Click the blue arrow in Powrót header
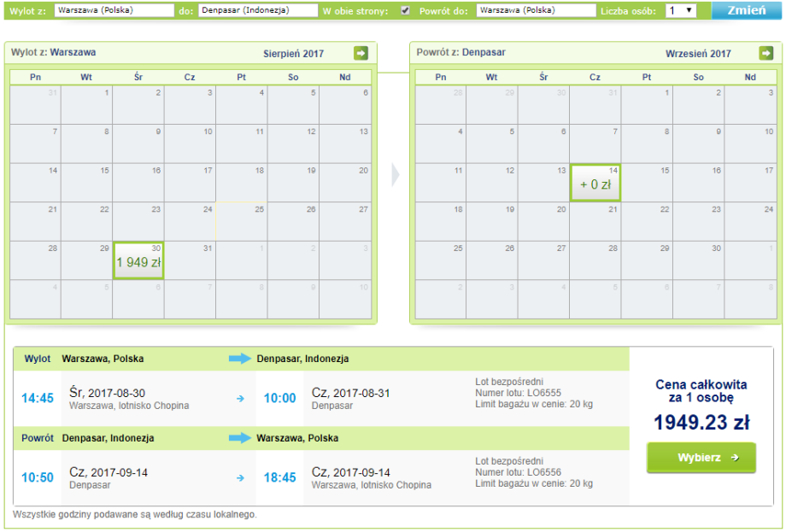786x532 pixels. click(241, 438)
